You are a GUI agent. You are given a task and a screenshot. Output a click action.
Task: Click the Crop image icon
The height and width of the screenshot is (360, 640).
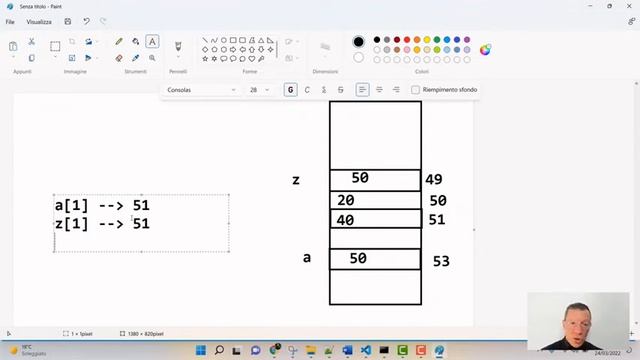(x=72, y=42)
